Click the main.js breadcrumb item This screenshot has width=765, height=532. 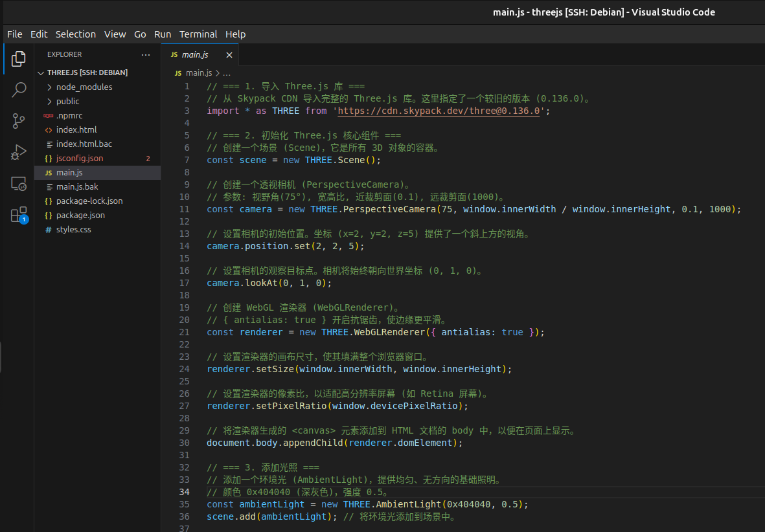[198, 73]
